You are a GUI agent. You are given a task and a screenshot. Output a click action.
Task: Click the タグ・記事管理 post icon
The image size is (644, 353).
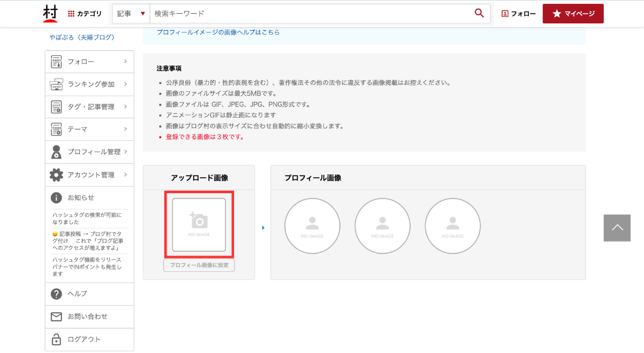pos(56,107)
